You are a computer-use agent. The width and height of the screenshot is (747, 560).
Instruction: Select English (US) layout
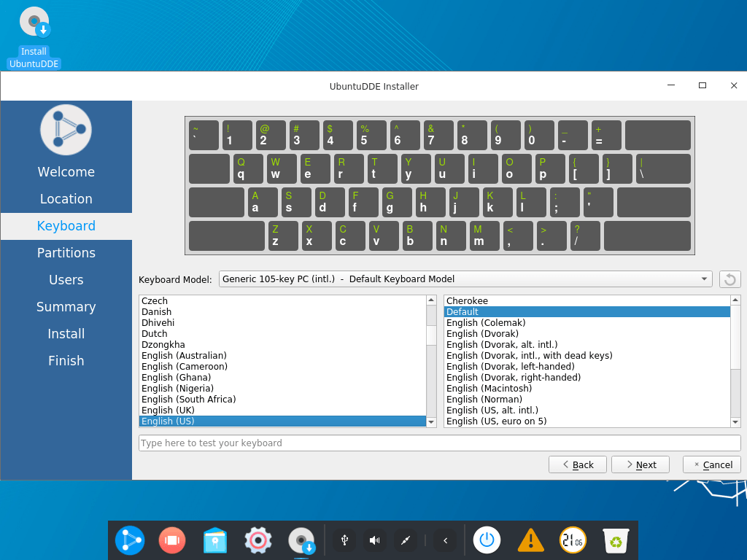tap(282, 421)
